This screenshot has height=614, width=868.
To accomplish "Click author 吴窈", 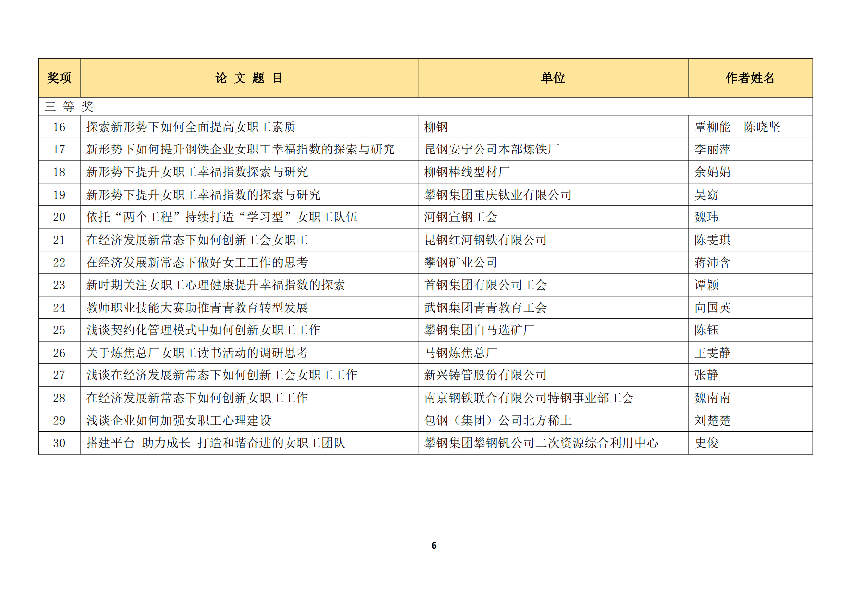I will (706, 195).
